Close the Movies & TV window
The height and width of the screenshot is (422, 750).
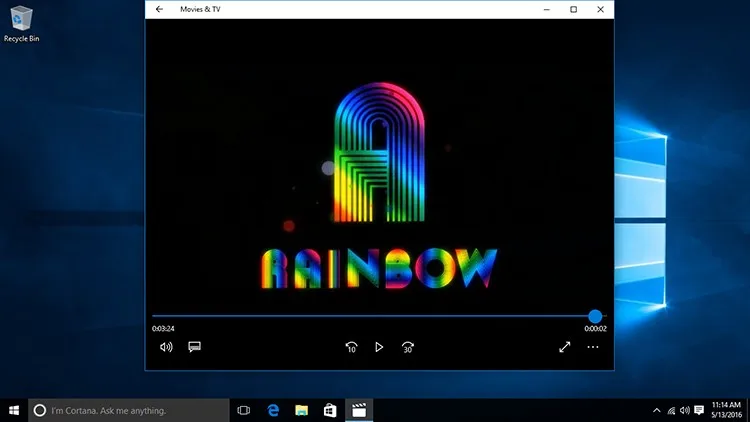(x=600, y=9)
